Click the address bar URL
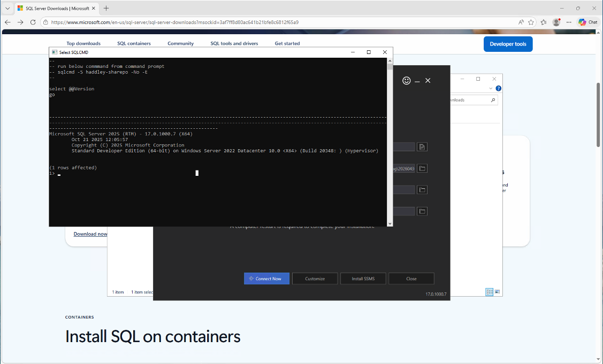 click(174, 22)
